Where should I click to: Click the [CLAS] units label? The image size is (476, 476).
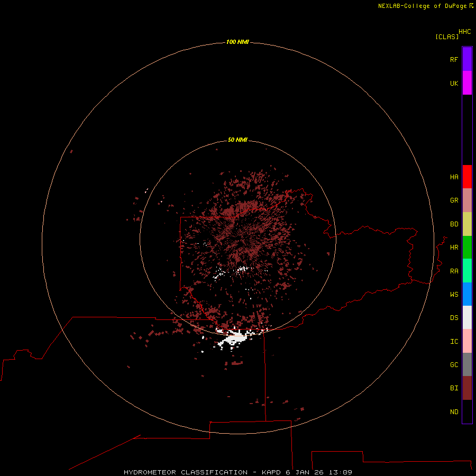click(x=447, y=36)
